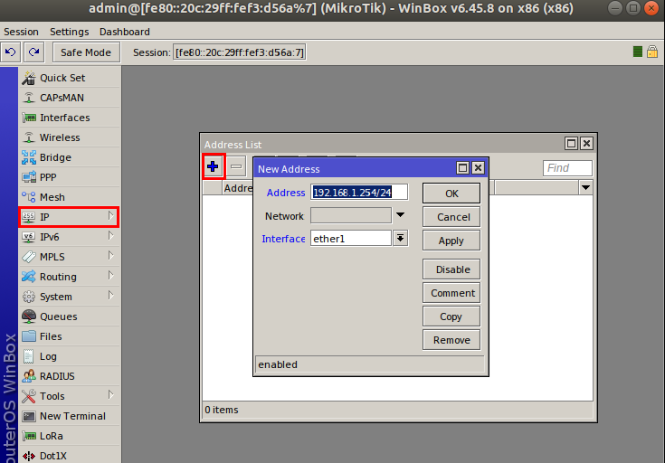This screenshot has height=463, width=665.
Task: Open Queues from sidebar
Action: [x=70, y=317]
